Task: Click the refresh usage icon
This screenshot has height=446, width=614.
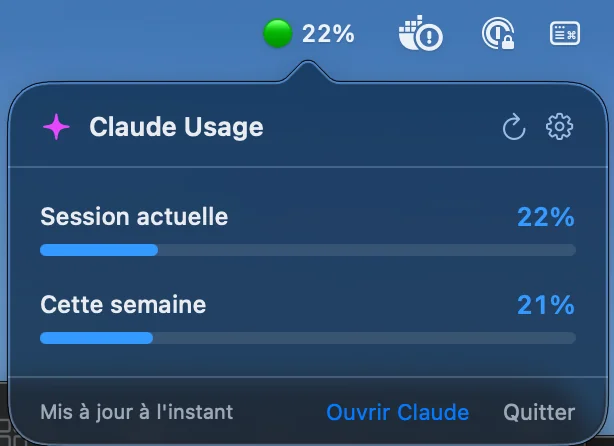Action: tap(513, 128)
